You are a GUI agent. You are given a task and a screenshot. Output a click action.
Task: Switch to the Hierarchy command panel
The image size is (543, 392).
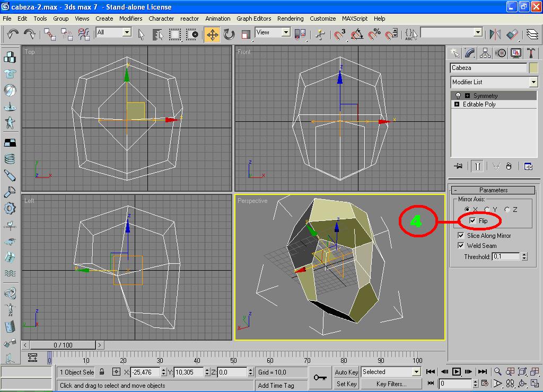click(485, 53)
